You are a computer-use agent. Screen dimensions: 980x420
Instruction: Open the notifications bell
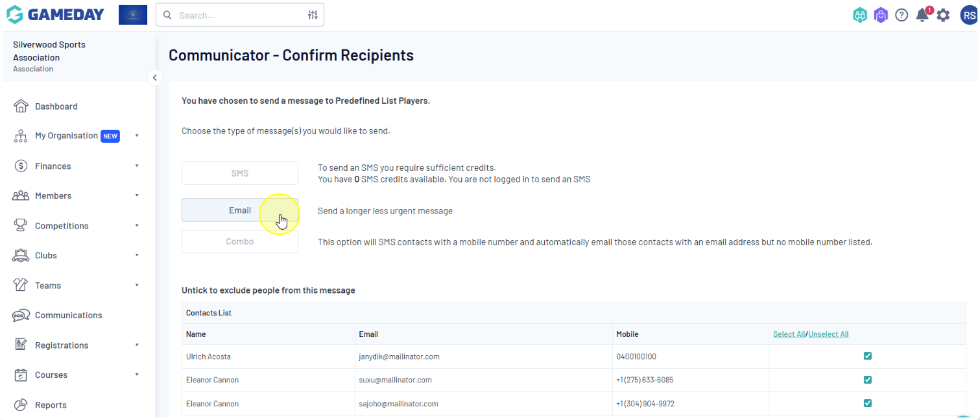tap(922, 15)
